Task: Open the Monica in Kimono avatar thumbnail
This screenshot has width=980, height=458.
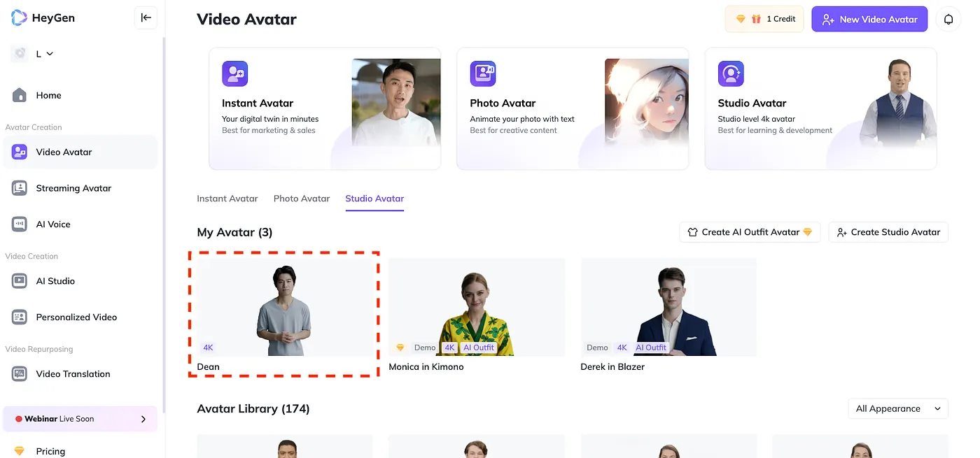Action: point(477,307)
